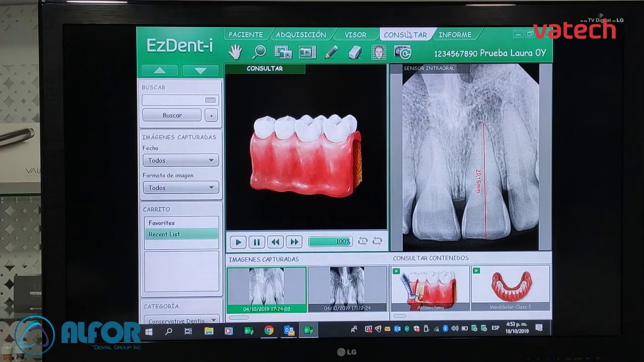Screen dimensions: 644x362
Task: Click the image refresh/reset icon
Action: [403, 52]
